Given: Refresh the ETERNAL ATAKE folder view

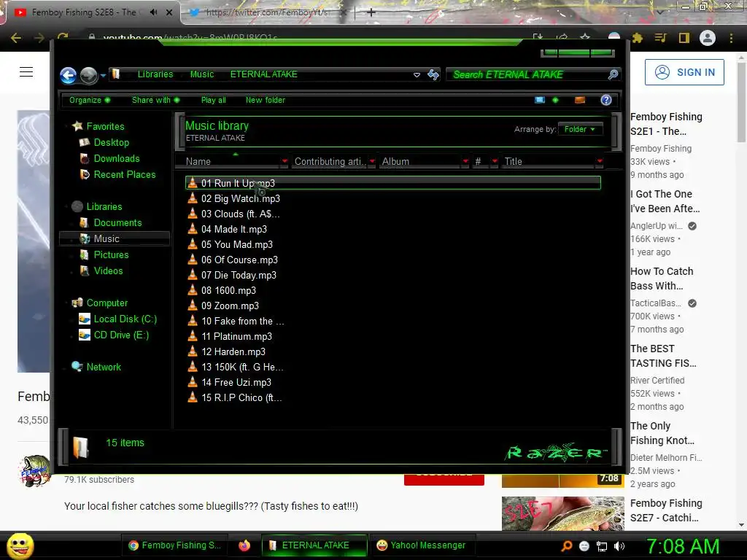Looking at the screenshot, I should [433, 74].
